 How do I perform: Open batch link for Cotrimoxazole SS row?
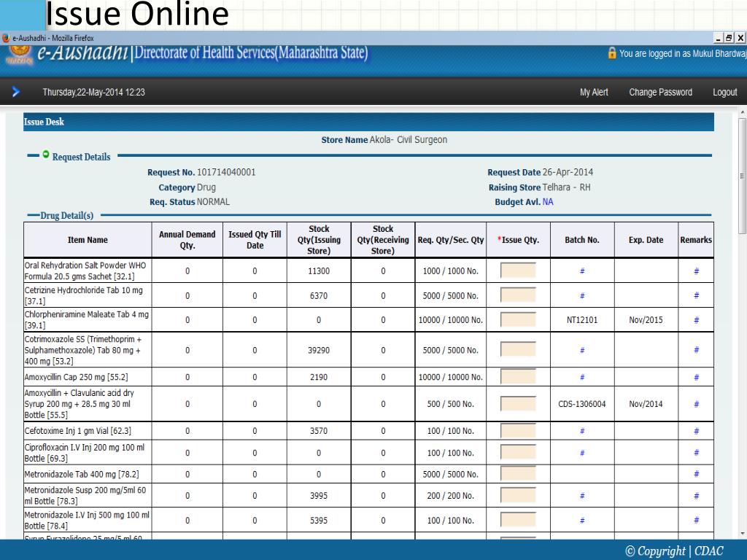pyautogui.click(x=582, y=350)
